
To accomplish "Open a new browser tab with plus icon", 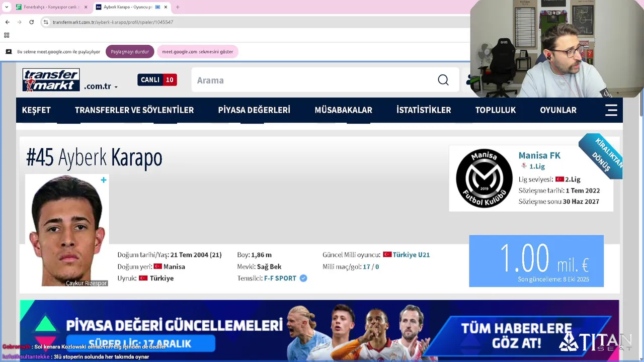I will [177, 7].
